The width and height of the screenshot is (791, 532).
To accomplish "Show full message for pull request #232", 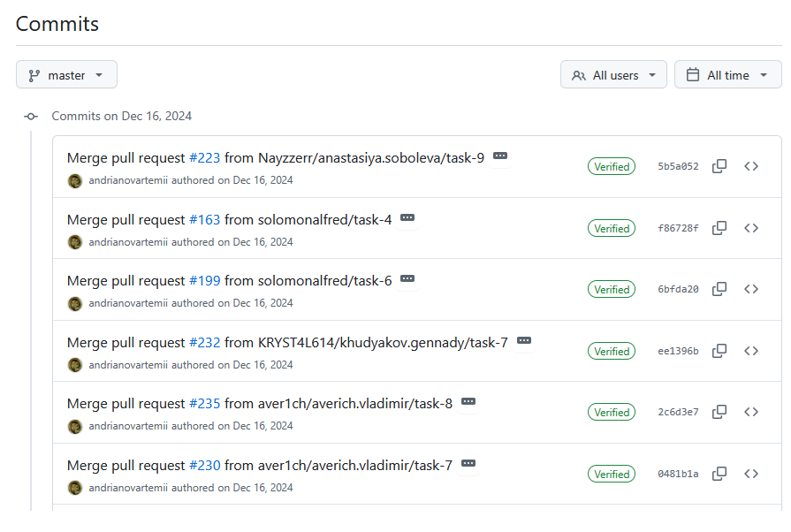I will 524,340.
